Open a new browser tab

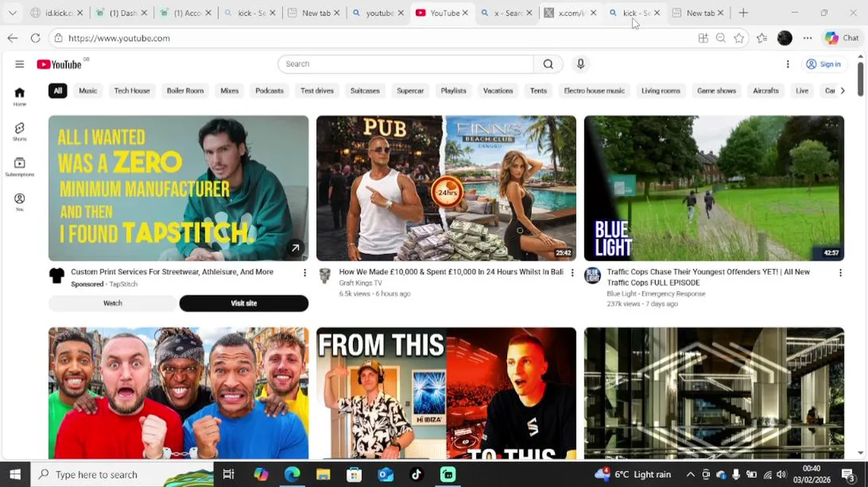pyautogui.click(x=743, y=13)
